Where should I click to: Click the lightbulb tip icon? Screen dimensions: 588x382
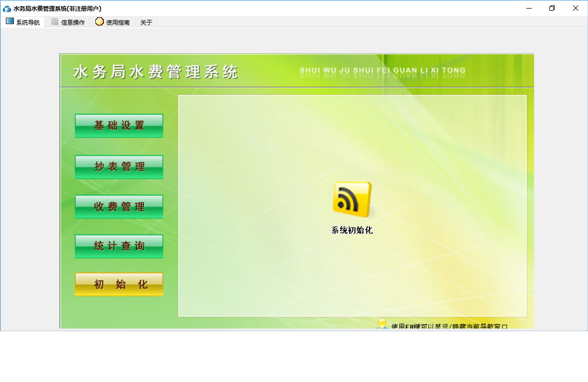click(382, 324)
